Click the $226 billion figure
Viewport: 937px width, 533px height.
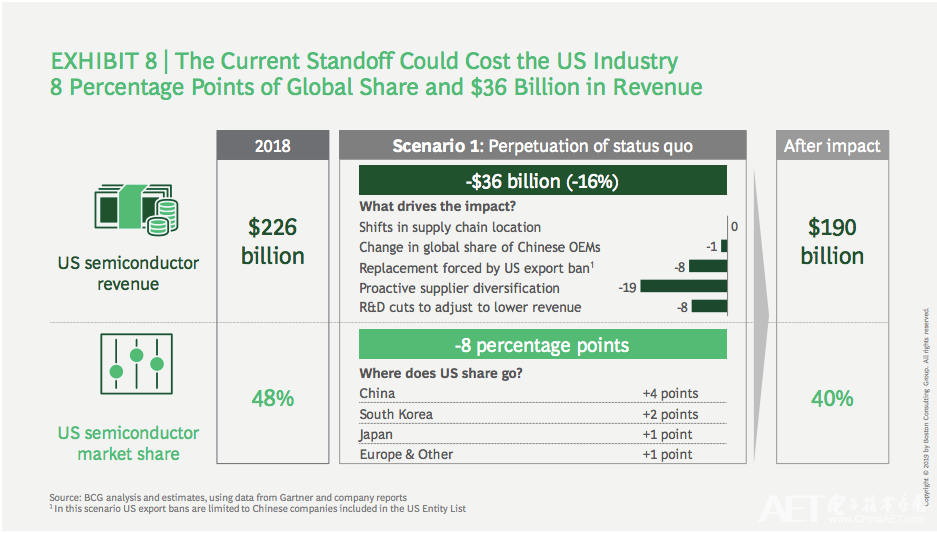click(x=272, y=241)
